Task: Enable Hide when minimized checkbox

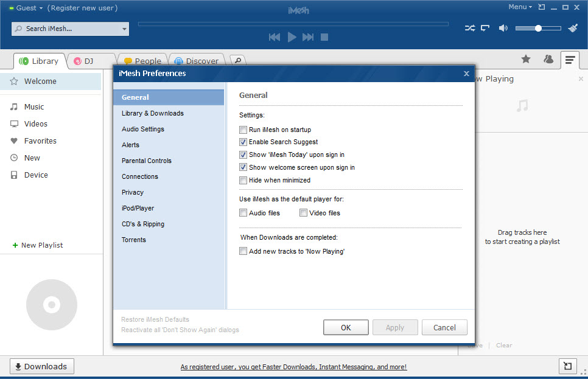Action: (x=243, y=180)
